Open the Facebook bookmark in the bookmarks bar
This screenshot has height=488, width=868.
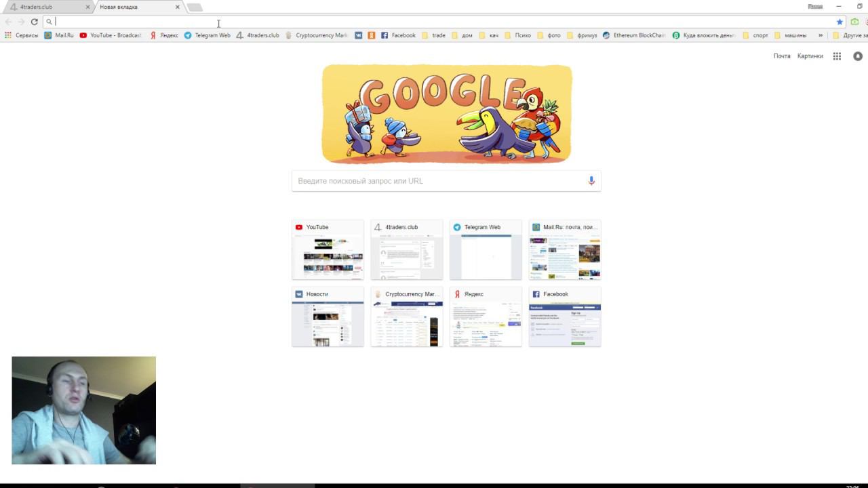398,35
